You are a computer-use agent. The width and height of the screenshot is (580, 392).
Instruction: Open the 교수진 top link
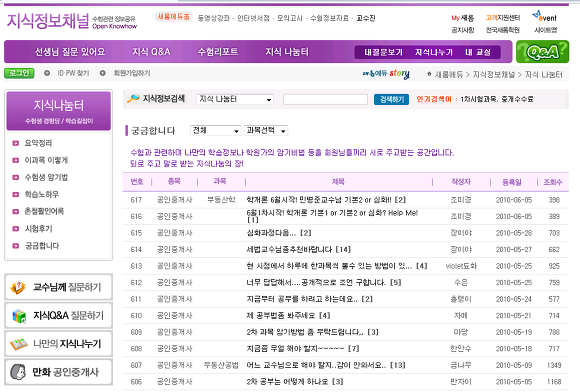tap(366, 18)
